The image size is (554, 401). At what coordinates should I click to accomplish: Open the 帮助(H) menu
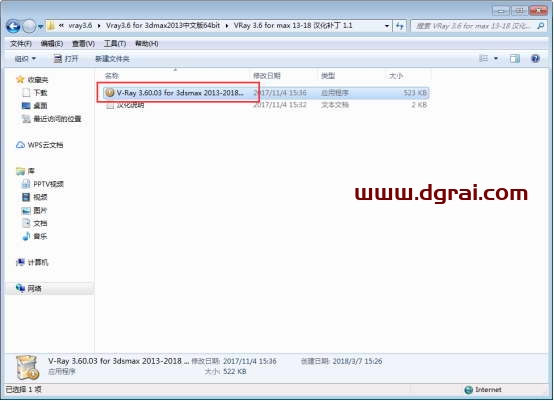point(147,43)
